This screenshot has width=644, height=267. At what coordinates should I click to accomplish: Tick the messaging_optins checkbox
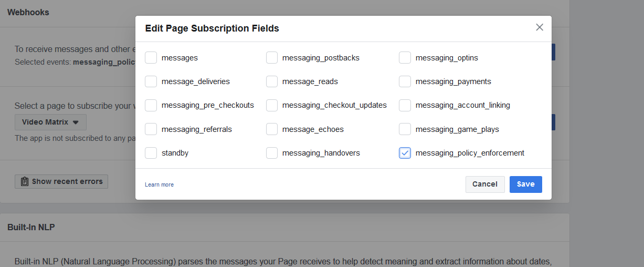pyautogui.click(x=405, y=58)
